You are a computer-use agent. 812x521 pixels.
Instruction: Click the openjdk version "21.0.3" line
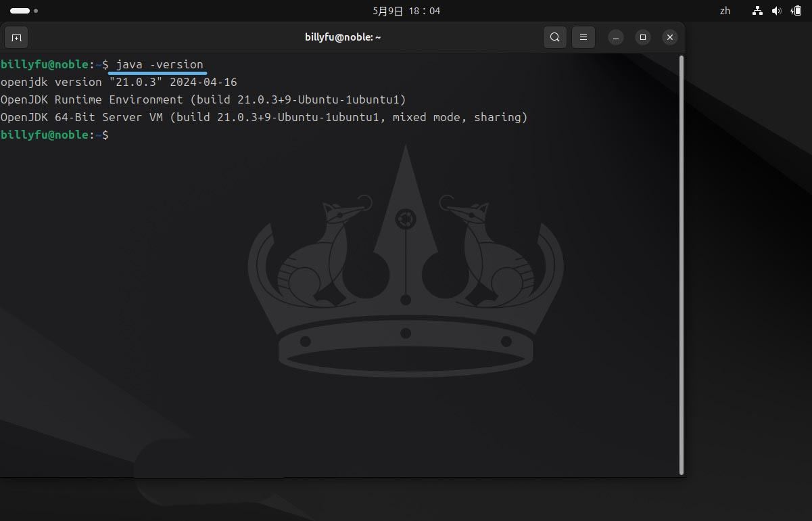click(119, 82)
